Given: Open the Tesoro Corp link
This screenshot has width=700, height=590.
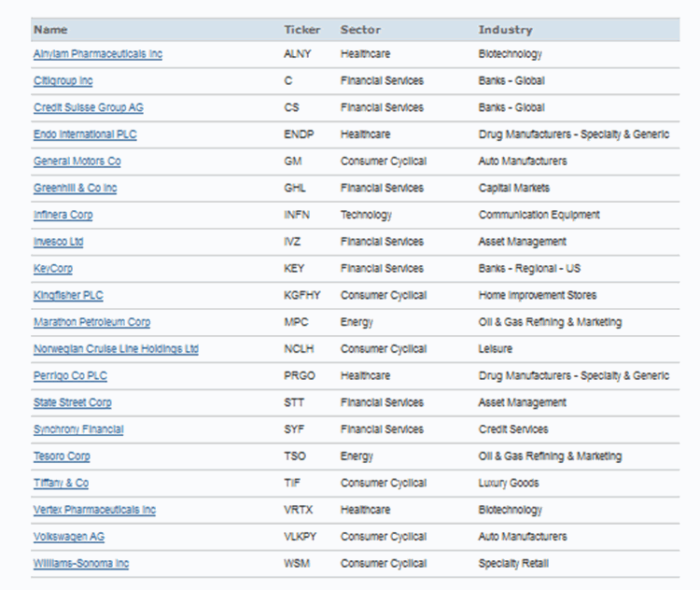Looking at the screenshot, I should [62, 456].
